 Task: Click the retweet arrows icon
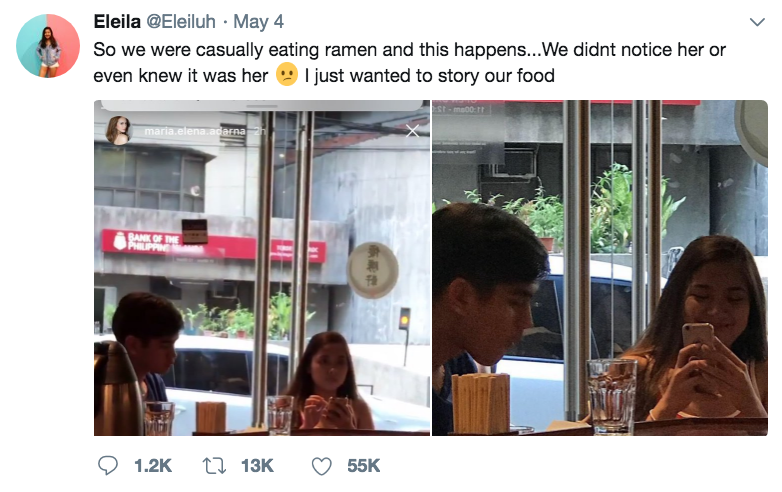click(213, 465)
